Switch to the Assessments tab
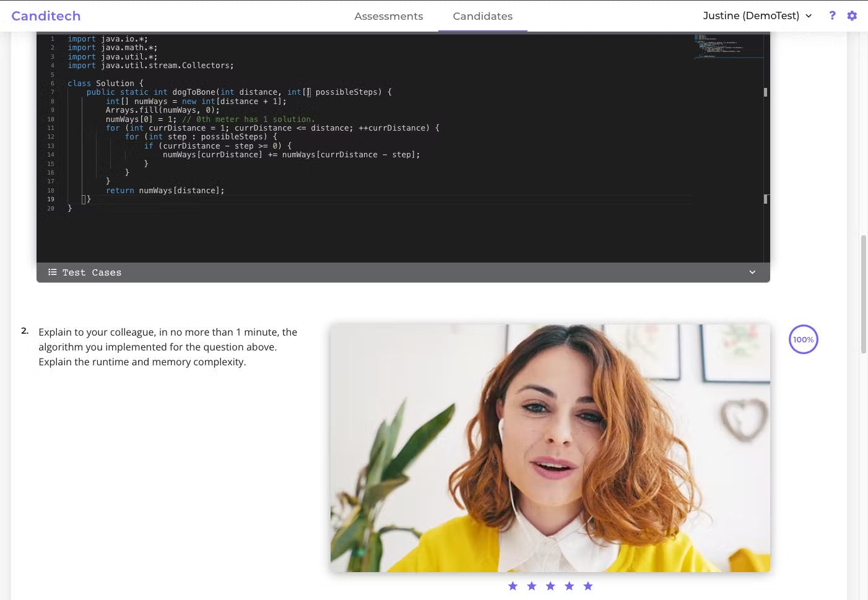This screenshot has width=868, height=600. point(389,16)
